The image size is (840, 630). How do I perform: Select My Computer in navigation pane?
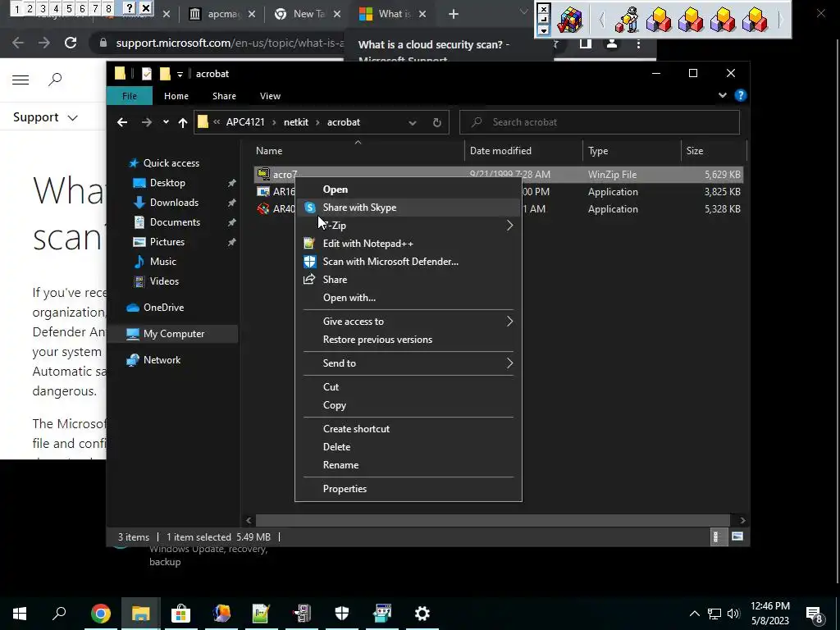coord(174,334)
